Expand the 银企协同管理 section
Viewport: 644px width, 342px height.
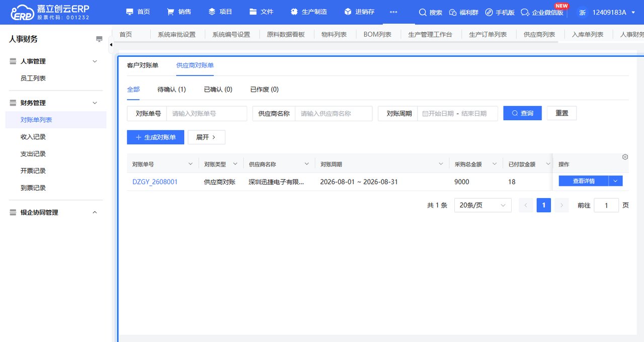[95, 213]
